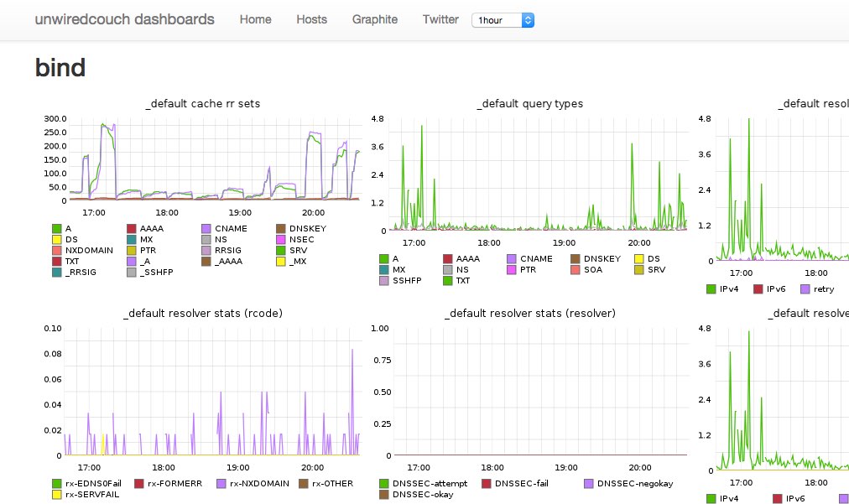This screenshot has height=504, width=849.
Task: Click the rx-EDNS0Fail legend swatch
Action: (x=57, y=483)
